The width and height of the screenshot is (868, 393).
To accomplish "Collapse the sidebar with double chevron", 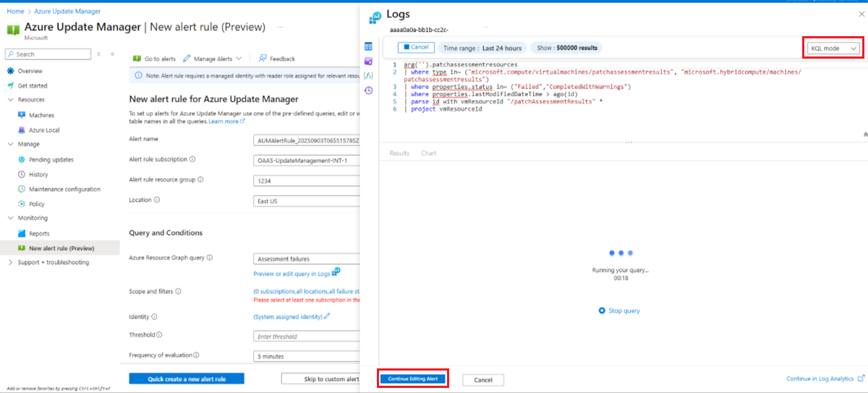I will pos(112,54).
